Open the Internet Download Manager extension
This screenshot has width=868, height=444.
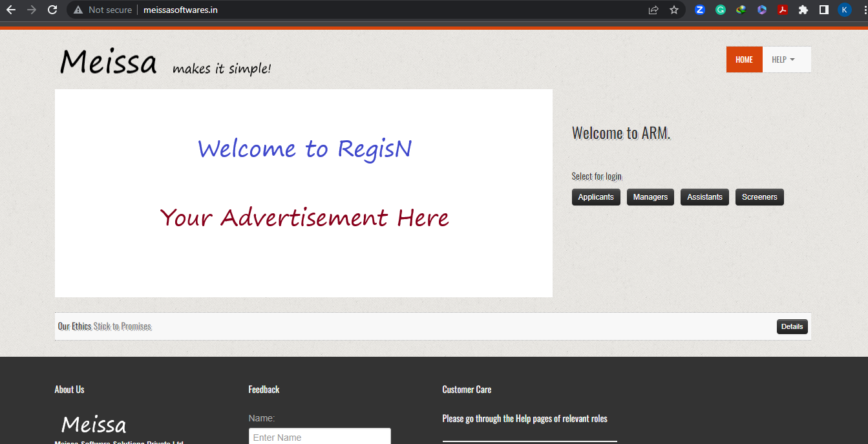coord(741,10)
